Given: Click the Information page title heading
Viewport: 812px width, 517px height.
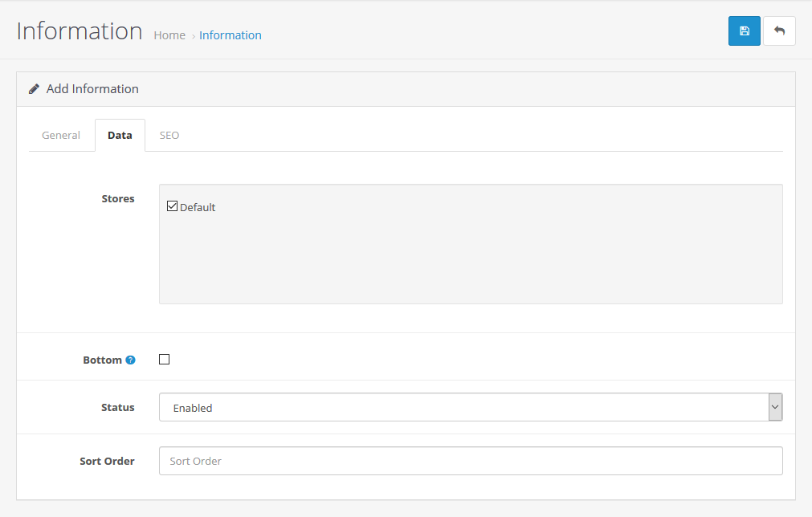Looking at the screenshot, I should [80, 31].
